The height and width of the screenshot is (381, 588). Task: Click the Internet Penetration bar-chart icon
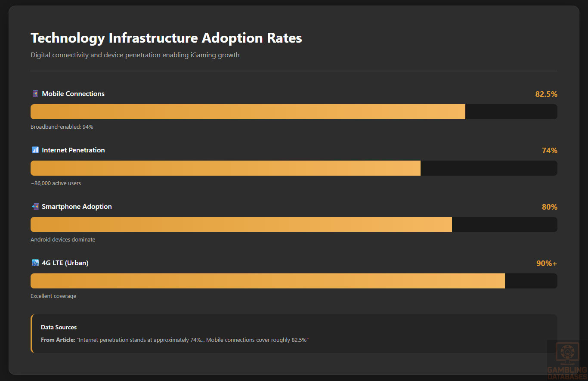pyautogui.click(x=35, y=150)
